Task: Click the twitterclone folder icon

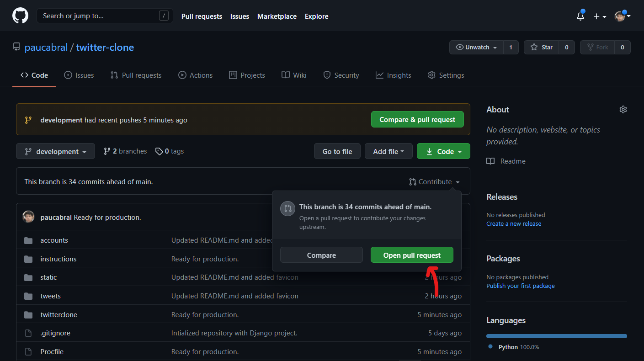Action: point(28,315)
